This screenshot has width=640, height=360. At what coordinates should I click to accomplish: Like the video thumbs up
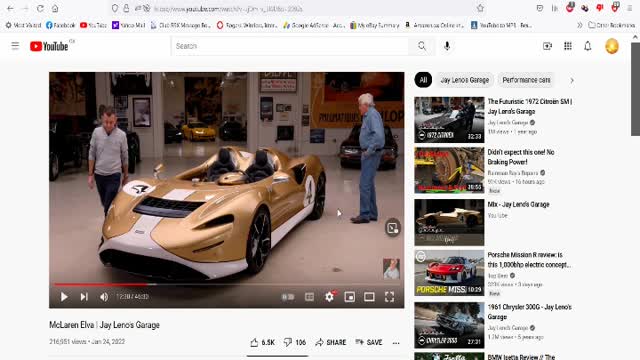pos(262,342)
